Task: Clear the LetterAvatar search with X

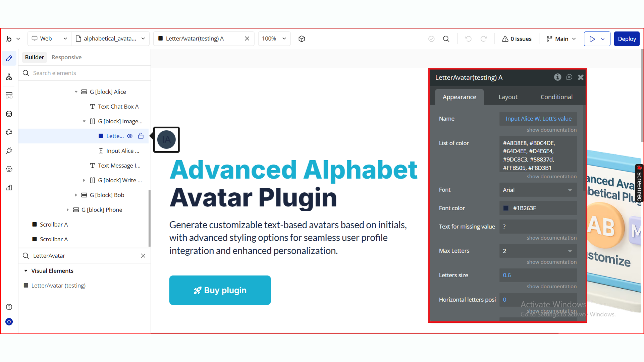Action: pos(143,256)
